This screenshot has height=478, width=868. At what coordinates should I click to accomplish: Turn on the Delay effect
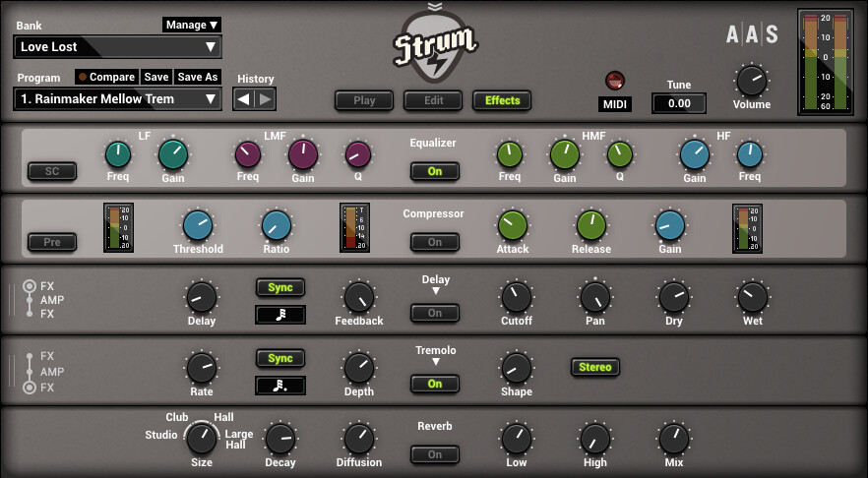coord(435,313)
